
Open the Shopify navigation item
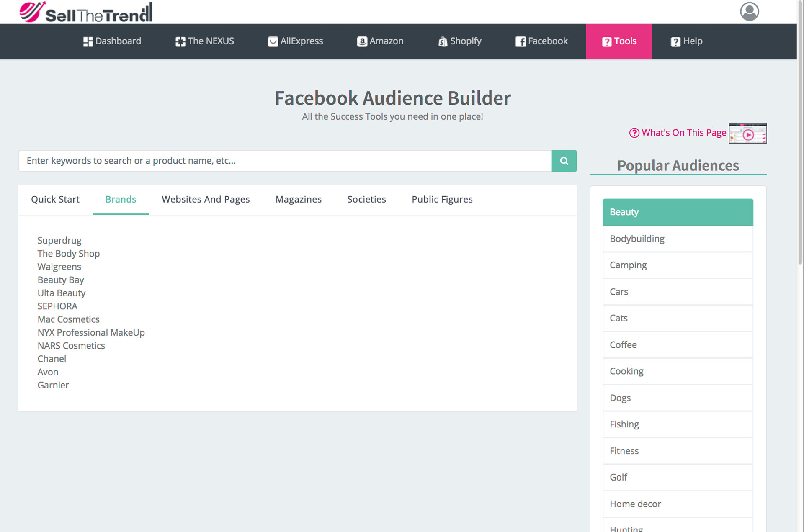(x=460, y=41)
